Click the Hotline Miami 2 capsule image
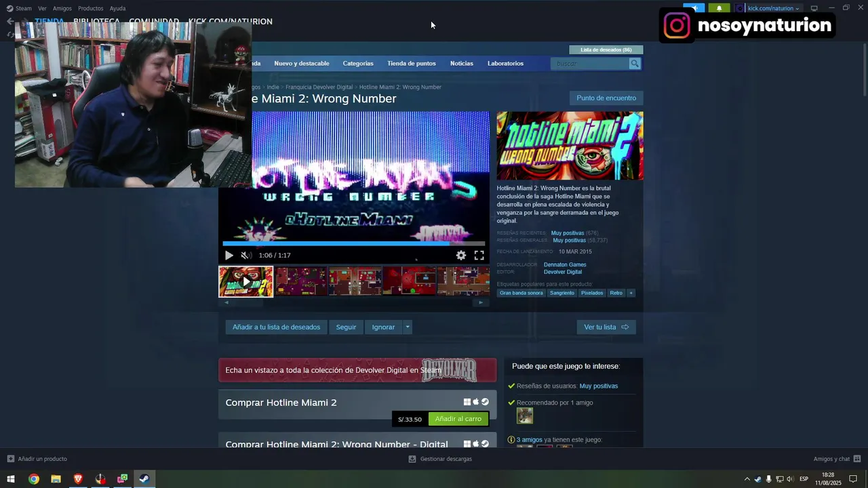This screenshot has width=868, height=488. point(570,146)
